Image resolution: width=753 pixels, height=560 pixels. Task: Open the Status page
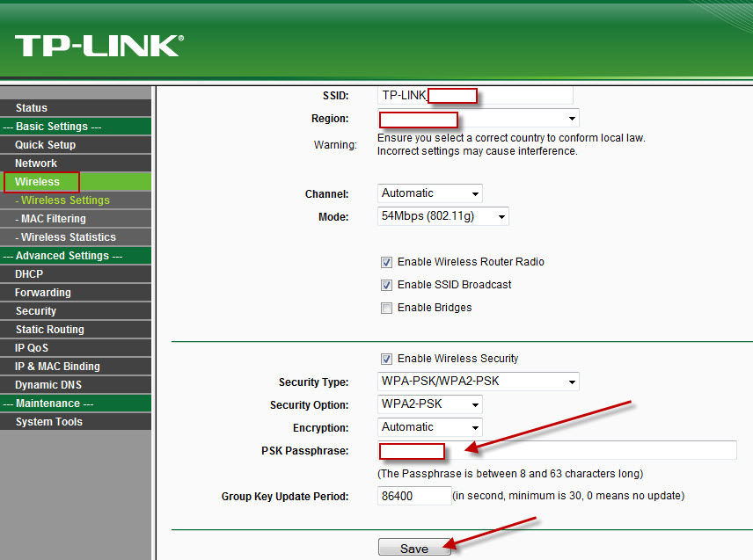point(76,108)
